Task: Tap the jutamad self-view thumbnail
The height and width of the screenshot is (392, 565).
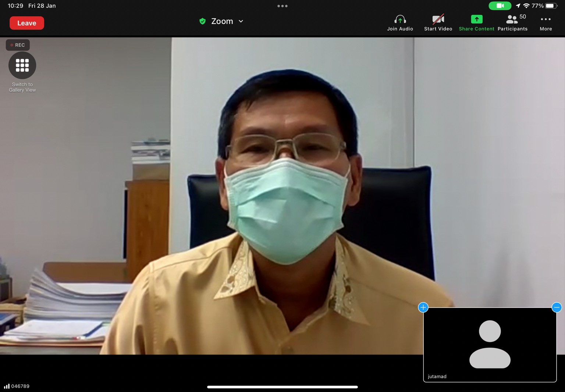Action: pyautogui.click(x=490, y=344)
